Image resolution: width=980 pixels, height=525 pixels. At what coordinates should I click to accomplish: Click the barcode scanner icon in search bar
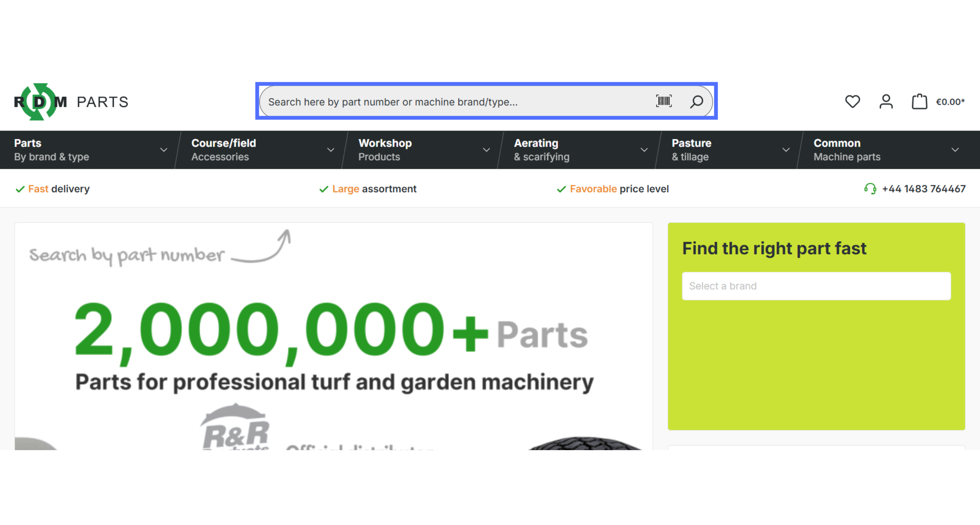click(x=664, y=102)
